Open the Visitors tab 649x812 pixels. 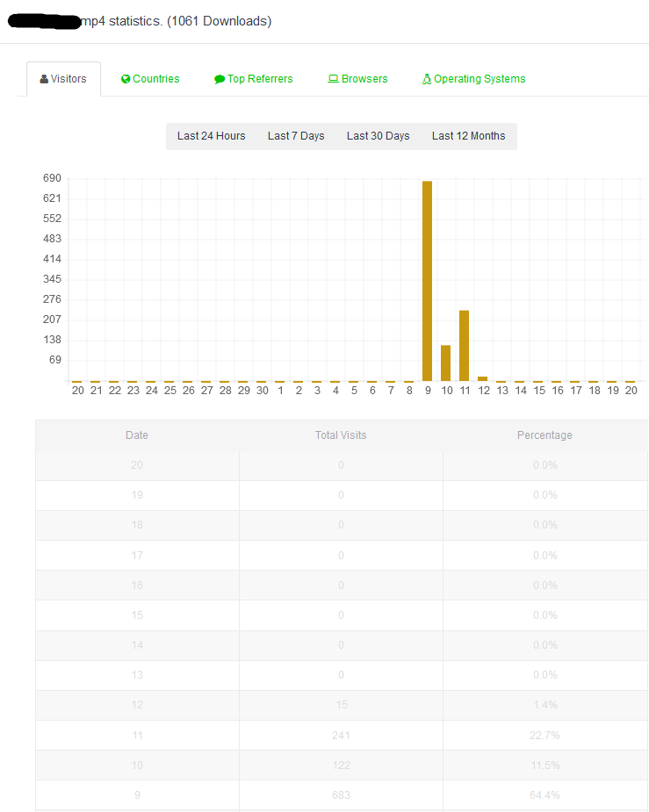pos(63,79)
